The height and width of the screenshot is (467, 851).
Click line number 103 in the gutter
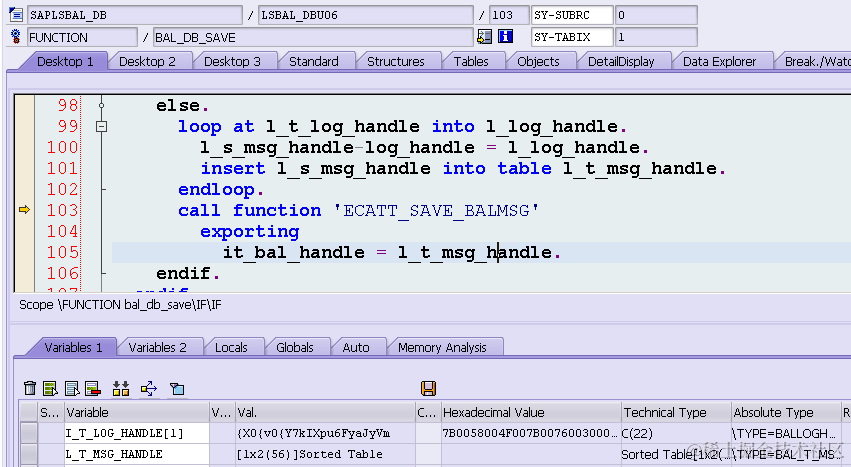coord(62,210)
